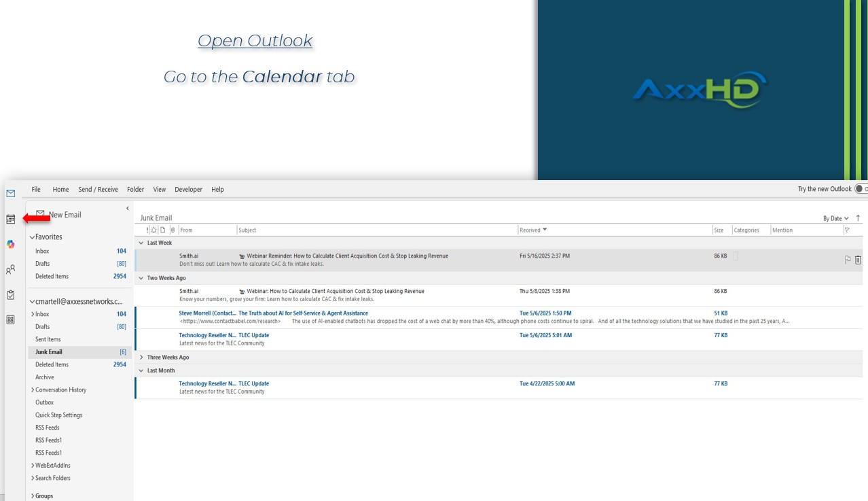Sort messages by Received column header
Image resolution: width=868 pixels, height=501 pixels.
coord(530,230)
